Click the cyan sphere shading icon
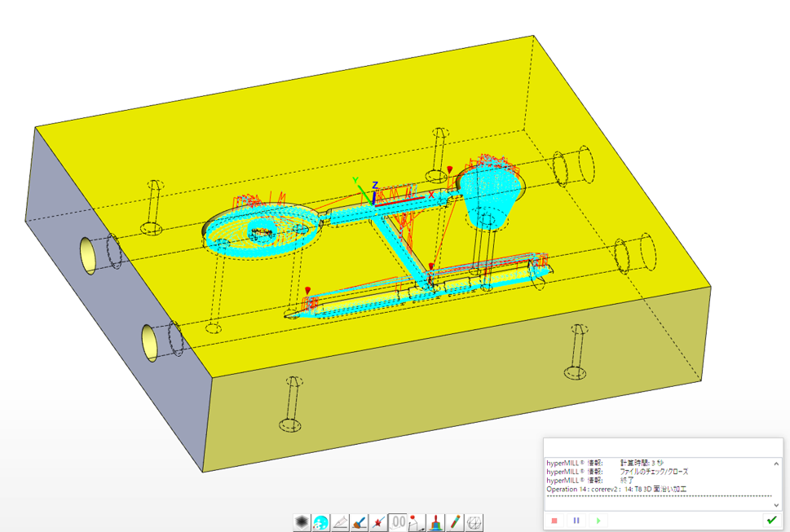The width and height of the screenshot is (790, 532). tap(321, 522)
